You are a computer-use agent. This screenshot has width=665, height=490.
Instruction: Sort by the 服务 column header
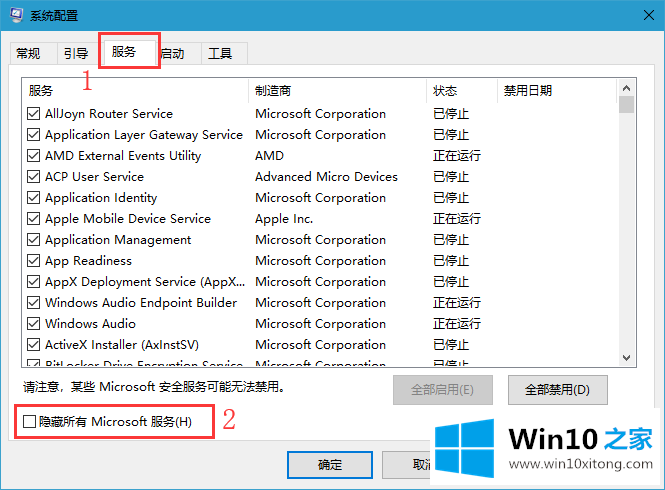tap(135, 90)
